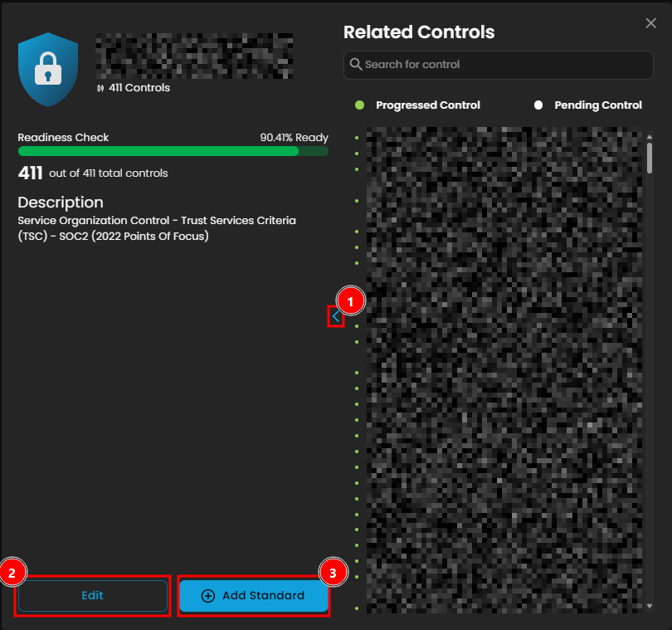
Task: Click the blue shield lock icon
Action: [48, 70]
